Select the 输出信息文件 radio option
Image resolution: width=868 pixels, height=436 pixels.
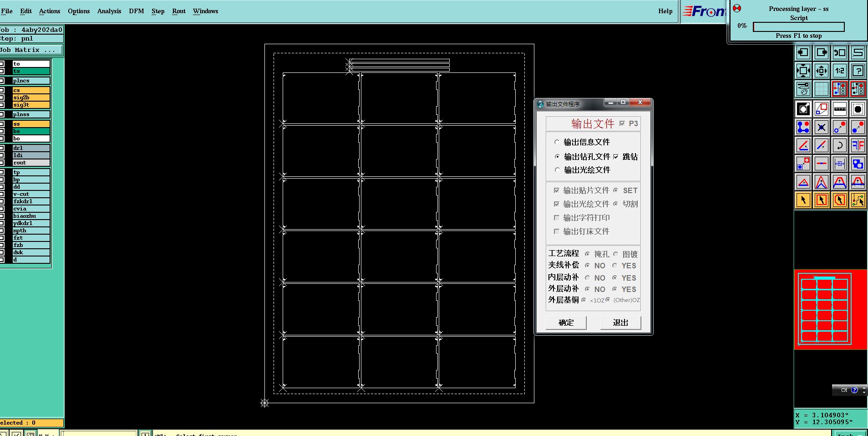[x=557, y=142]
